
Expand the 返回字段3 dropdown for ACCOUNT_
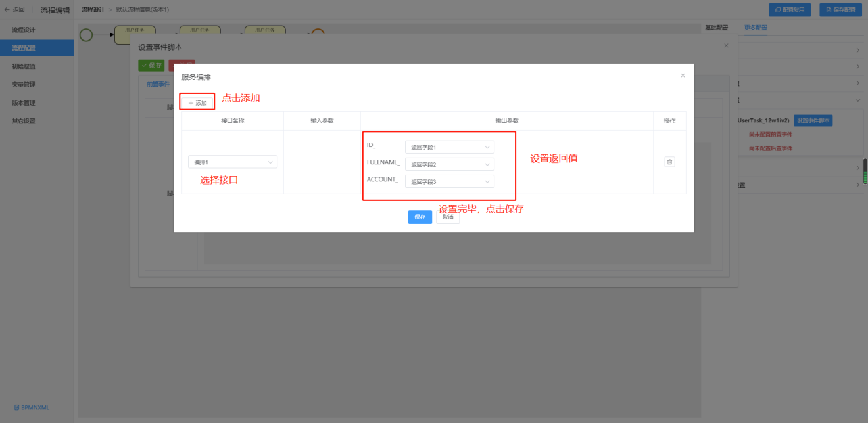(x=449, y=181)
